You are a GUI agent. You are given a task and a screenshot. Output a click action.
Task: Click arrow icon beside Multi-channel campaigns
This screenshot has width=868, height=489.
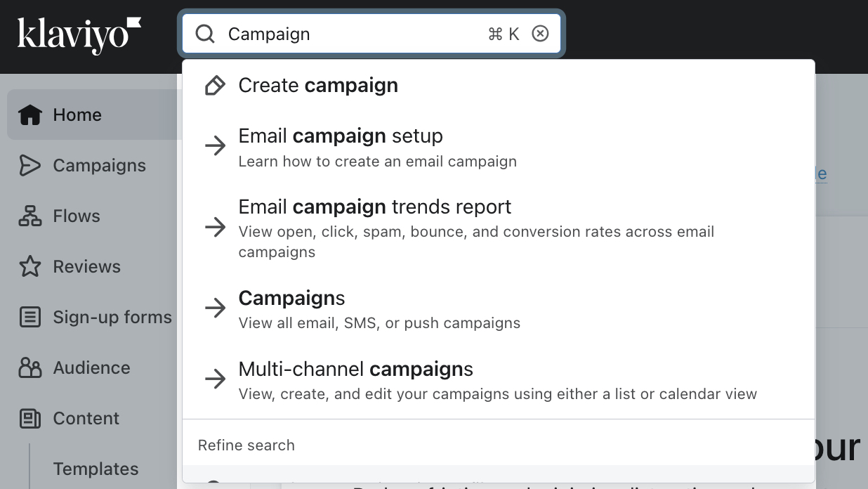[215, 379]
